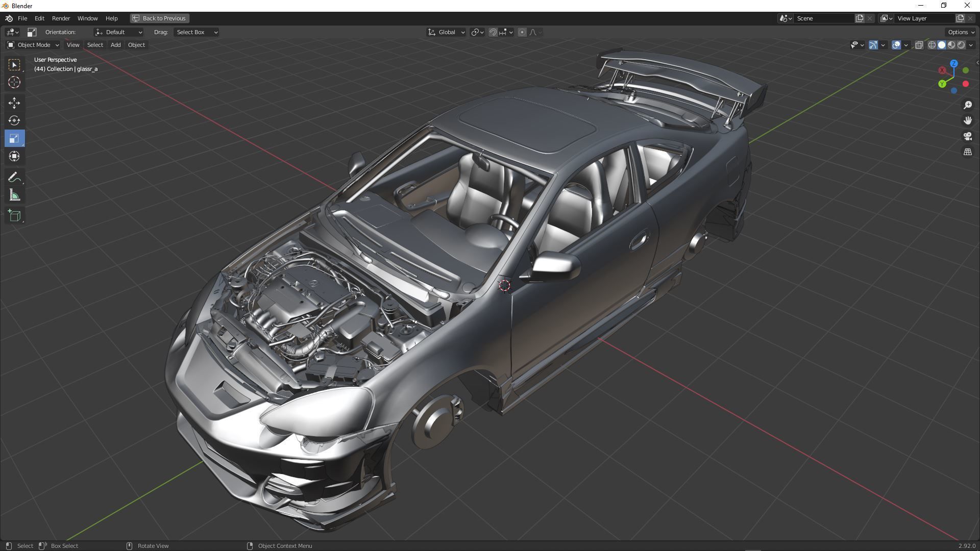Toggle snapping magnet
The height and width of the screenshot is (551, 980).
point(493,32)
